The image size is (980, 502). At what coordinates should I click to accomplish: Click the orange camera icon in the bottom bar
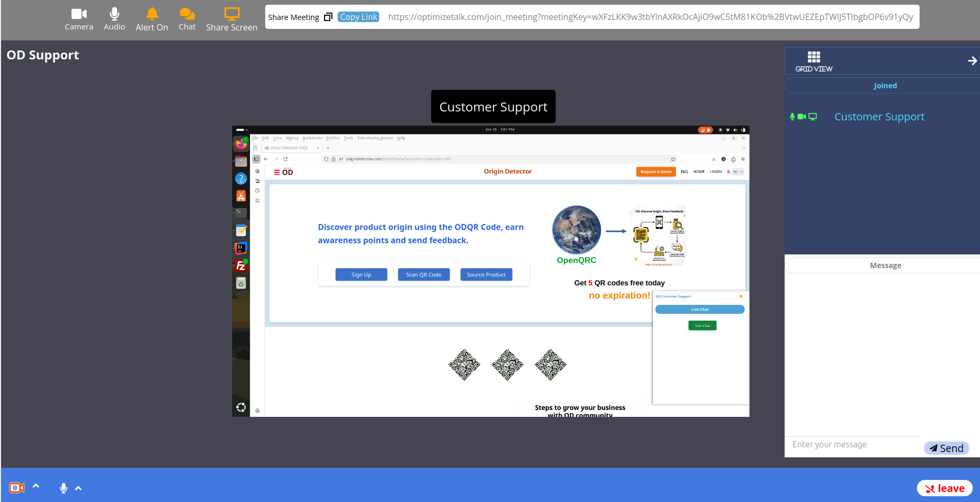[x=16, y=487]
